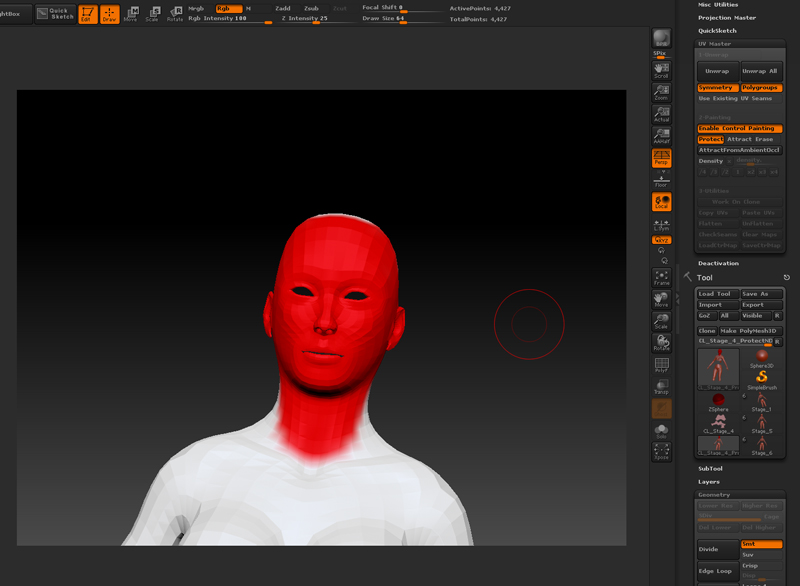Screen dimensions: 800x586
Task: Toggle the PolyF wireframe icon
Action: pyautogui.click(x=661, y=366)
